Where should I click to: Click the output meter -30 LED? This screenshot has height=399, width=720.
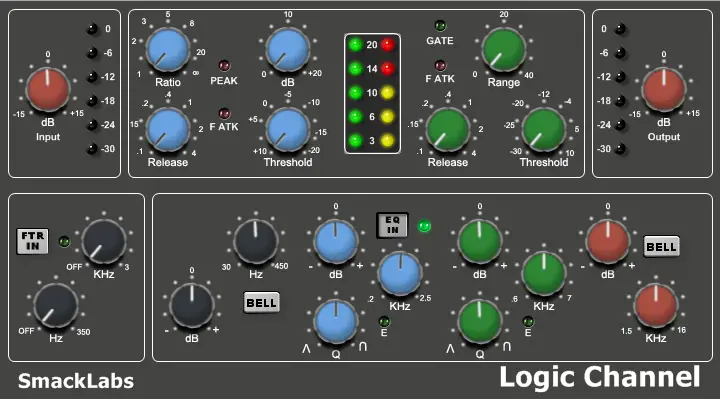click(620, 149)
